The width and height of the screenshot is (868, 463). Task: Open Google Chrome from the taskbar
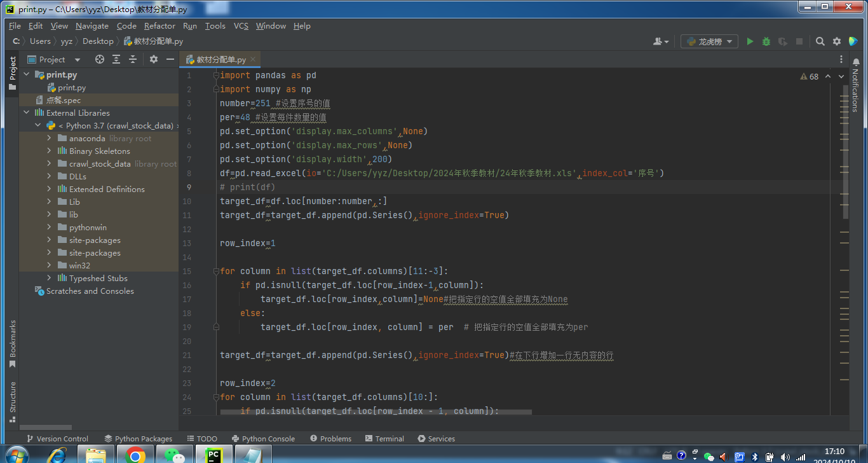click(x=135, y=455)
